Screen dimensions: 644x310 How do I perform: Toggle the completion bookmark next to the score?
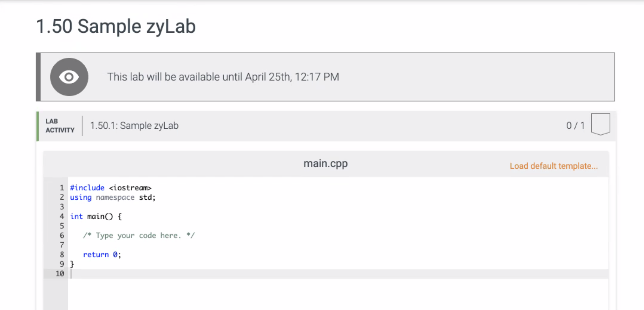tap(600, 124)
